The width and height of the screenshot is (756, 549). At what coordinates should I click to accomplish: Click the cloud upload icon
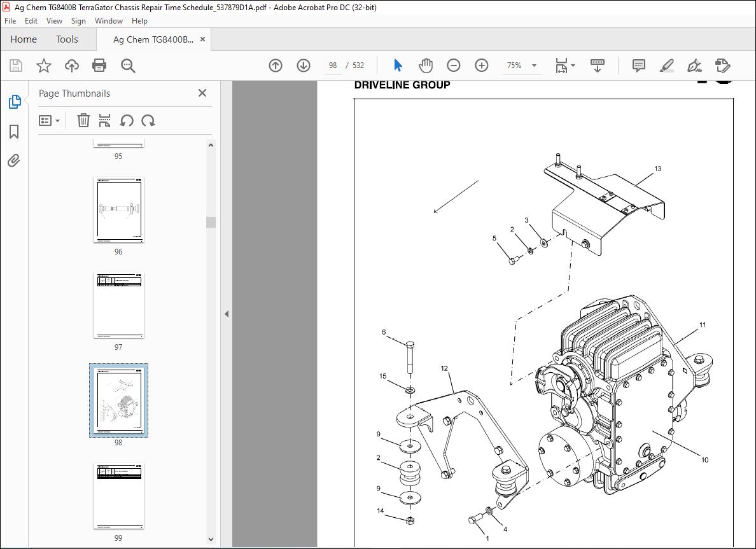point(72,66)
